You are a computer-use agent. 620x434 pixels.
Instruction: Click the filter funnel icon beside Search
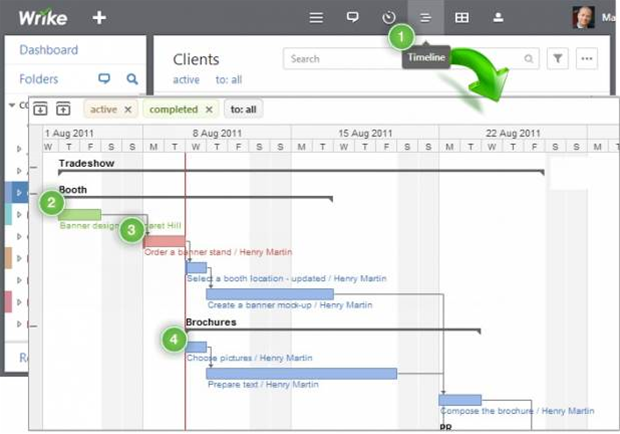(558, 59)
